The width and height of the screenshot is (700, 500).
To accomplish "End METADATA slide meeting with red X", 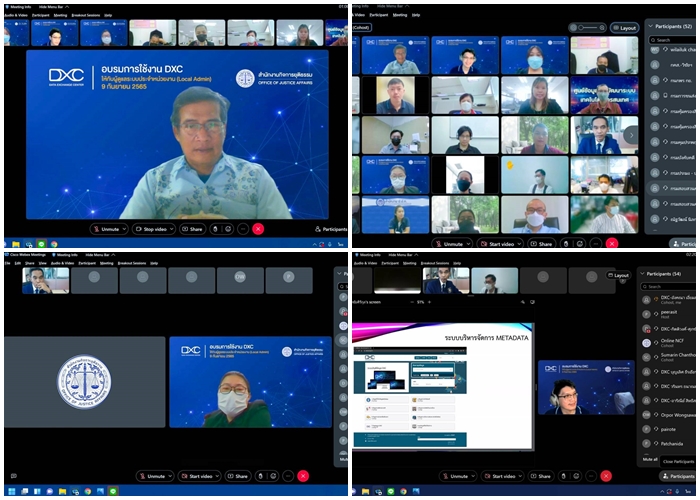I will coord(606,476).
